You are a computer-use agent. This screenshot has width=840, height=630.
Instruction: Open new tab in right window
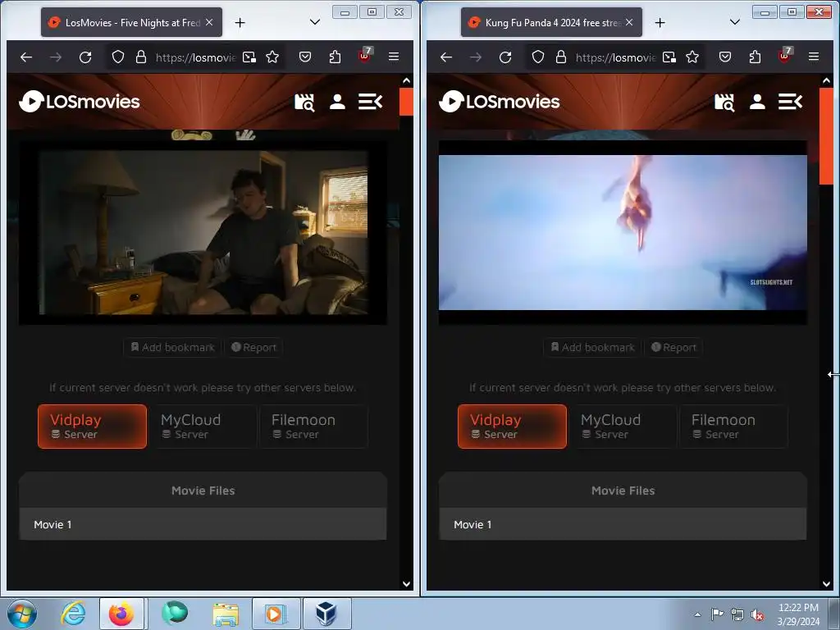pyautogui.click(x=660, y=22)
